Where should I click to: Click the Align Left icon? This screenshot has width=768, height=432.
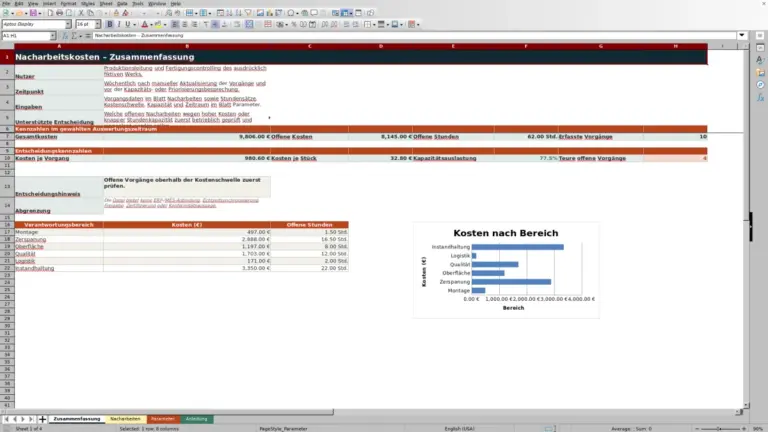click(x=174, y=24)
